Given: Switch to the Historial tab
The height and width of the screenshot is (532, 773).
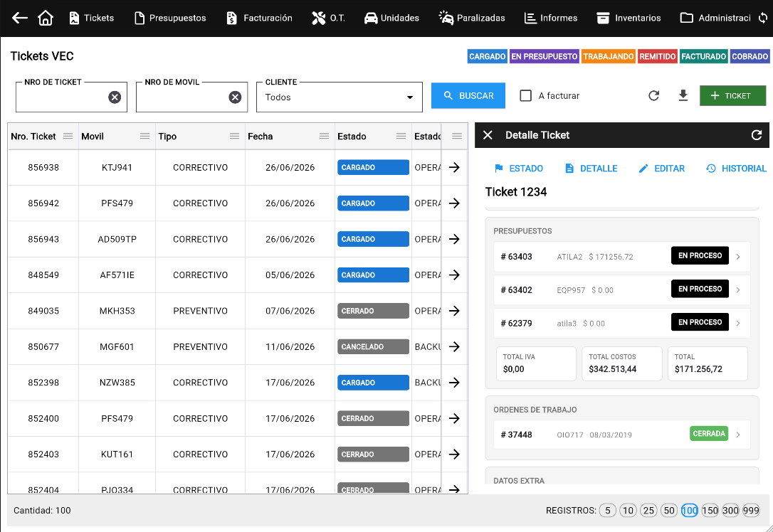Looking at the screenshot, I should (736, 169).
